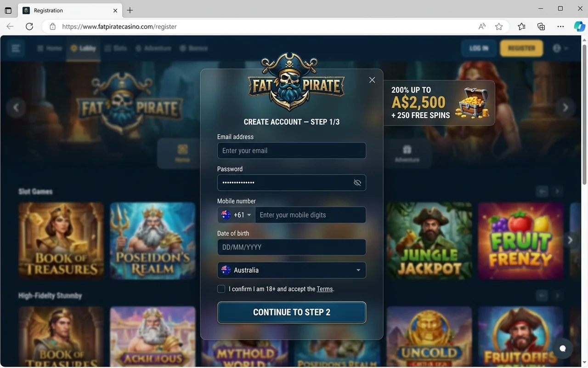
Task: Open the +61 country code dropdown
Action: pos(236,215)
